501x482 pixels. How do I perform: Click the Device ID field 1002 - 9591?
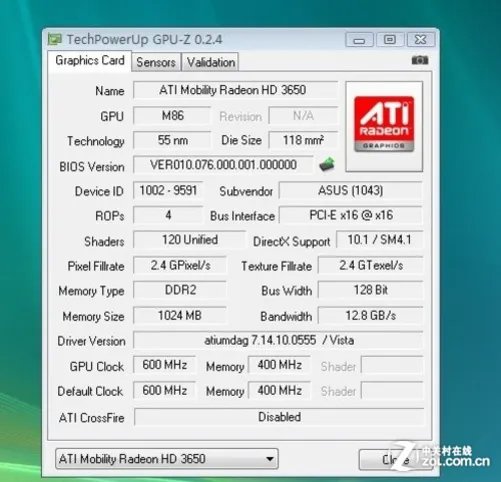point(168,190)
